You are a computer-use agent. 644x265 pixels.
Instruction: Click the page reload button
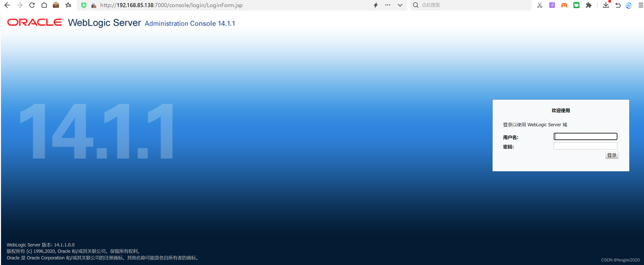click(x=32, y=5)
